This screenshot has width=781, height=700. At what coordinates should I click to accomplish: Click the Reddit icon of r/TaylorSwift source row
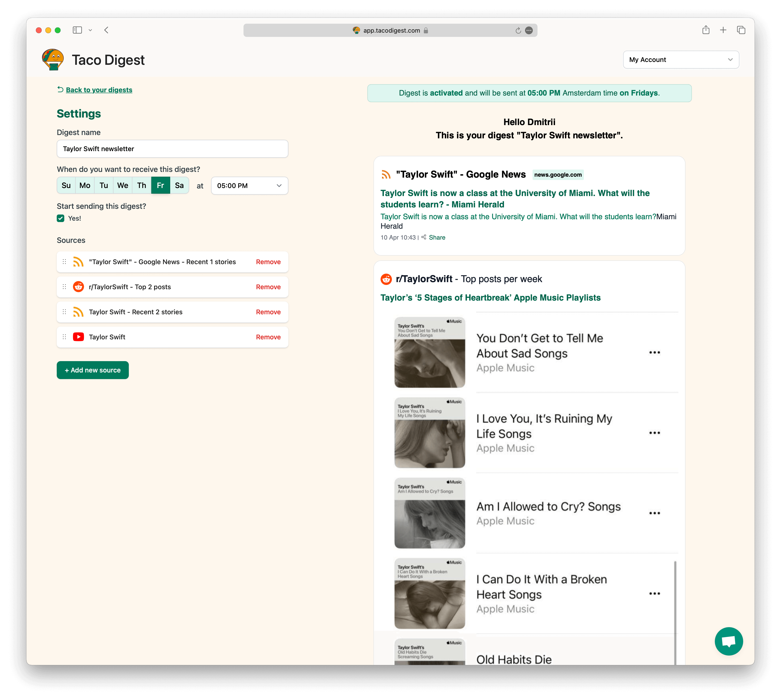78,287
